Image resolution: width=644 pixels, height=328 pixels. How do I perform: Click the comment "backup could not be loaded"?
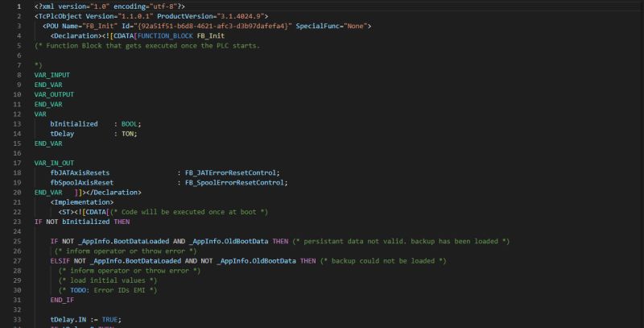(383, 261)
